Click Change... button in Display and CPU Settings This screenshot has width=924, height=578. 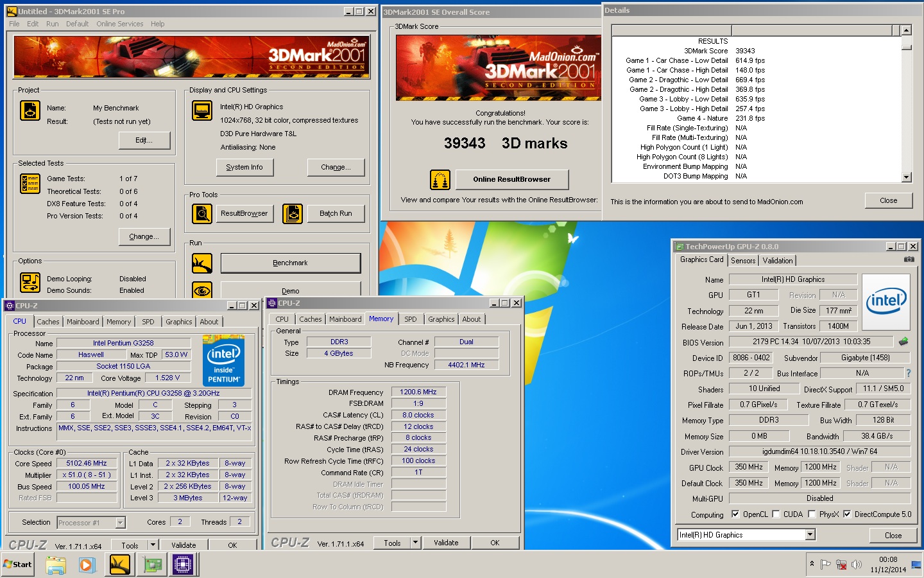coord(336,167)
